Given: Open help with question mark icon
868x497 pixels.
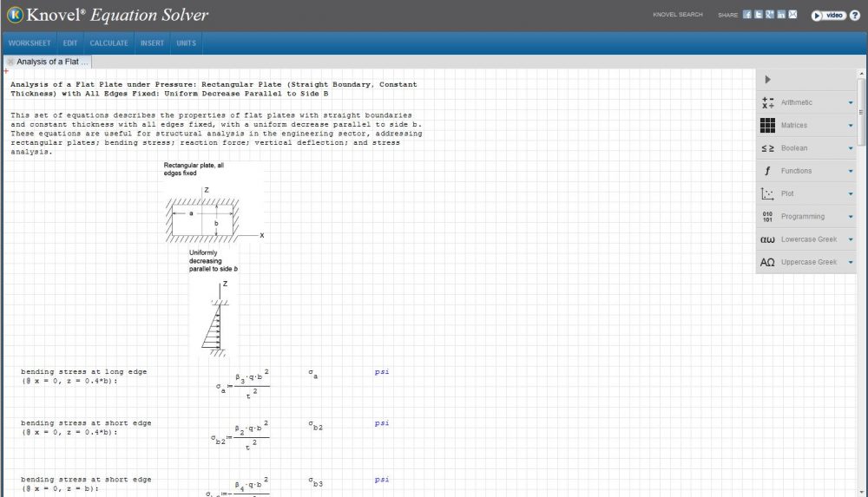Looking at the screenshot, I should pos(854,16).
